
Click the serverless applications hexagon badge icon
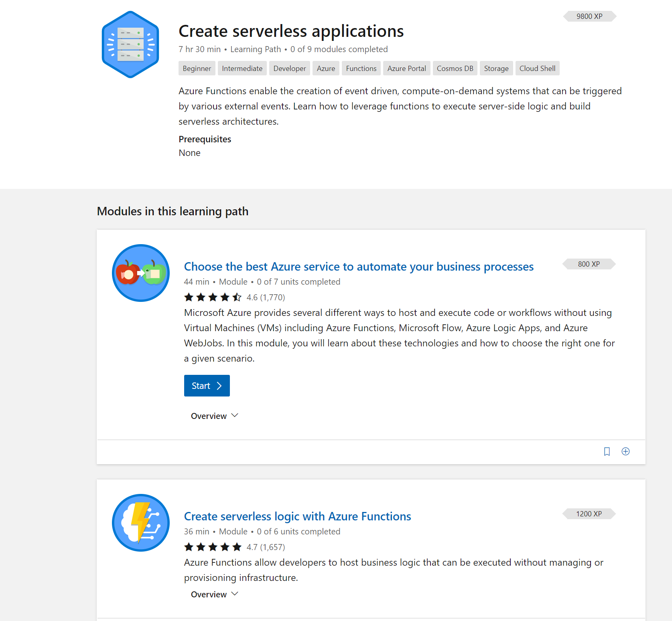[130, 45]
